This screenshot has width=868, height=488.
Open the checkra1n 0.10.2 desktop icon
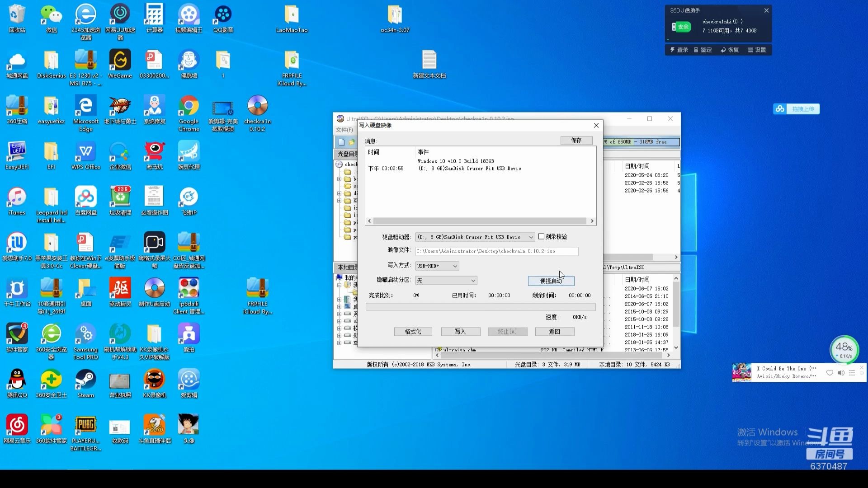pos(257,106)
